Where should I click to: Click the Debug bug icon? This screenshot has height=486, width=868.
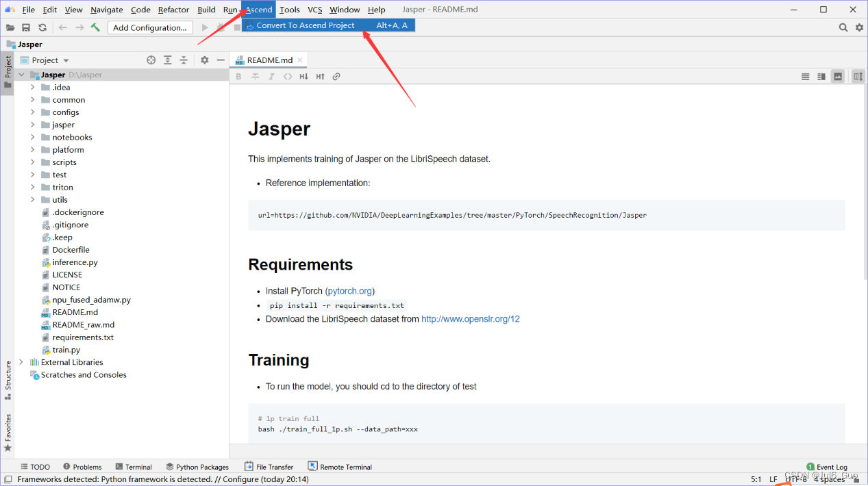click(x=221, y=27)
